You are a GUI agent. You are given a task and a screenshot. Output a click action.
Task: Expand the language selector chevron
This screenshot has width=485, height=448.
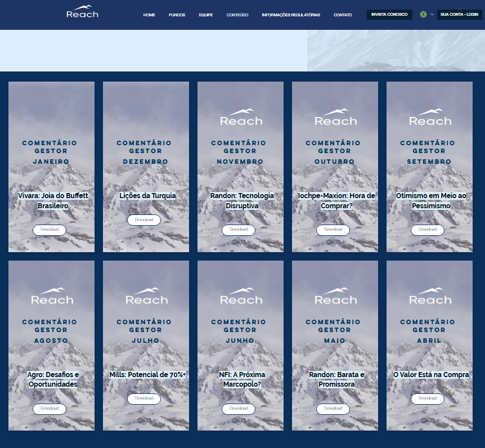(432, 15)
